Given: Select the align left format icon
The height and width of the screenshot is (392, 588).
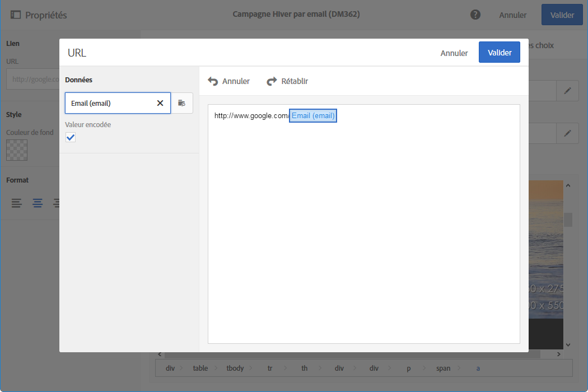Looking at the screenshot, I should tap(17, 203).
